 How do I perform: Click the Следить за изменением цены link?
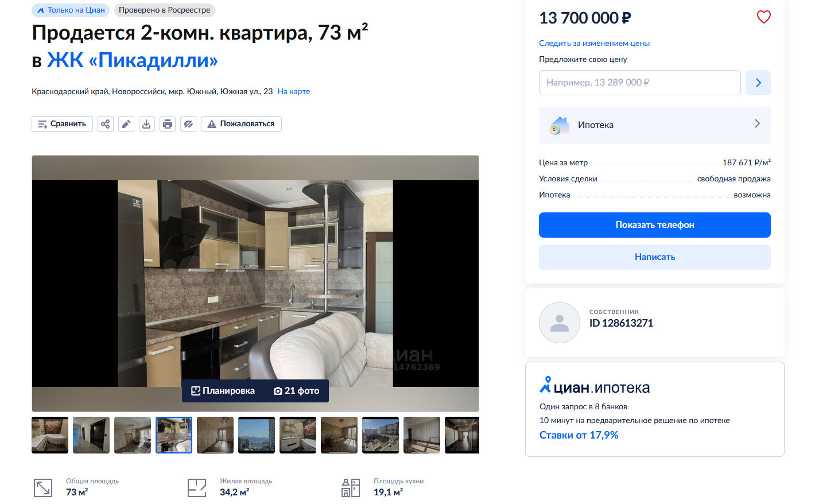tap(594, 43)
